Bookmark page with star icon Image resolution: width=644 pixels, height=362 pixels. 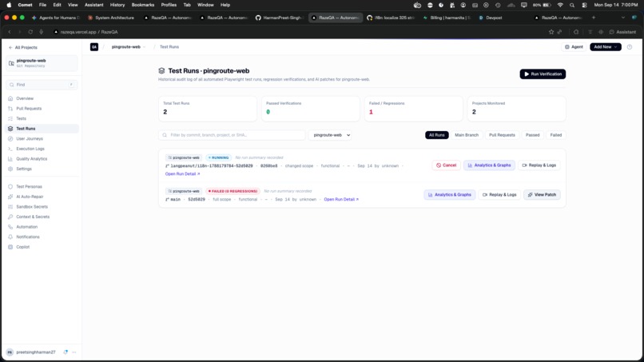(x=551, y=32)
